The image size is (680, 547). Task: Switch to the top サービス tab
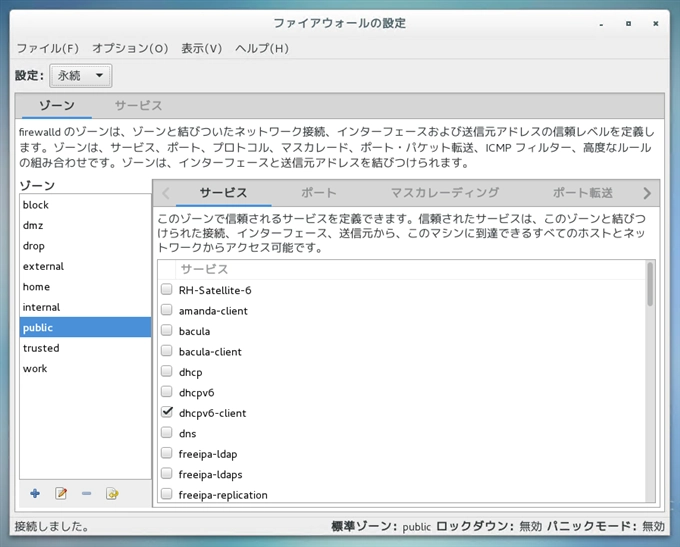tap(138, 105)
